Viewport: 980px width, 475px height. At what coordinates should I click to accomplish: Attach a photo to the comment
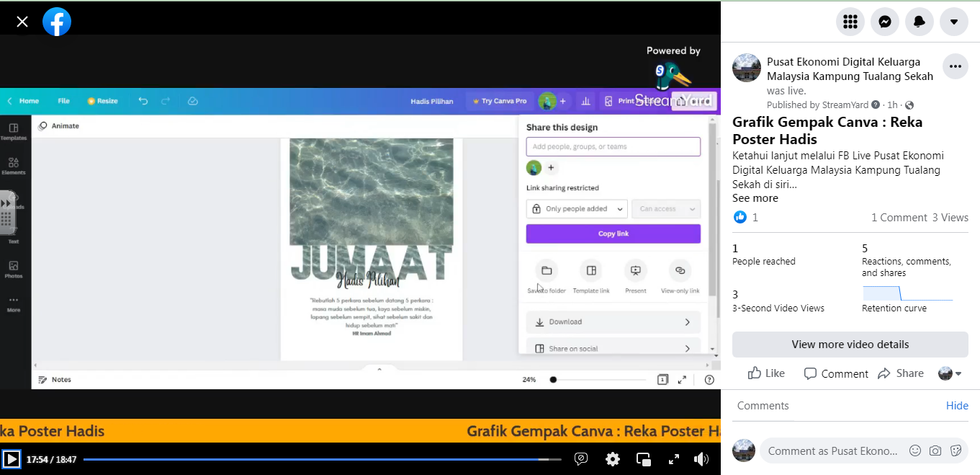pos(935,450)
